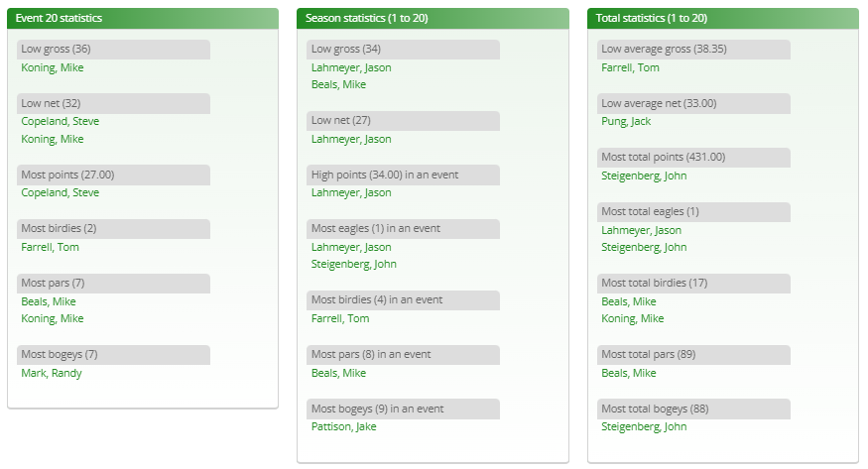Viewport: 868px width, 469px height.
Task: Open Farrell, Tom under Low average gross
Action: click(x=630, y=67)
